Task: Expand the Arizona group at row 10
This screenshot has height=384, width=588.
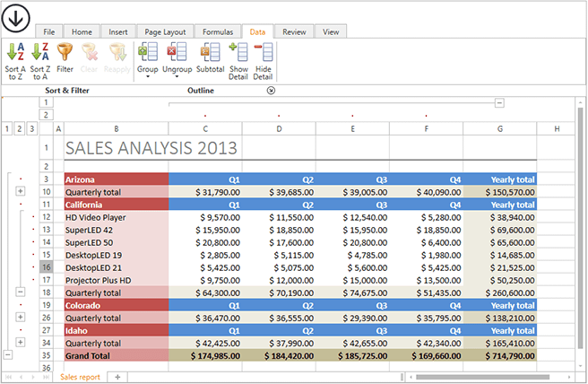Action: coord(20,191)
